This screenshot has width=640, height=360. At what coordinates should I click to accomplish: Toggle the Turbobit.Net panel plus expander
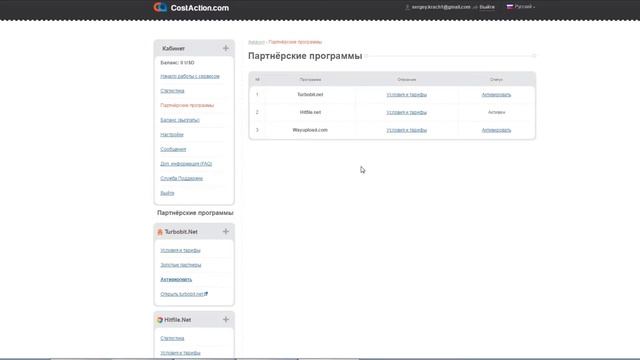tap(226, 231)
